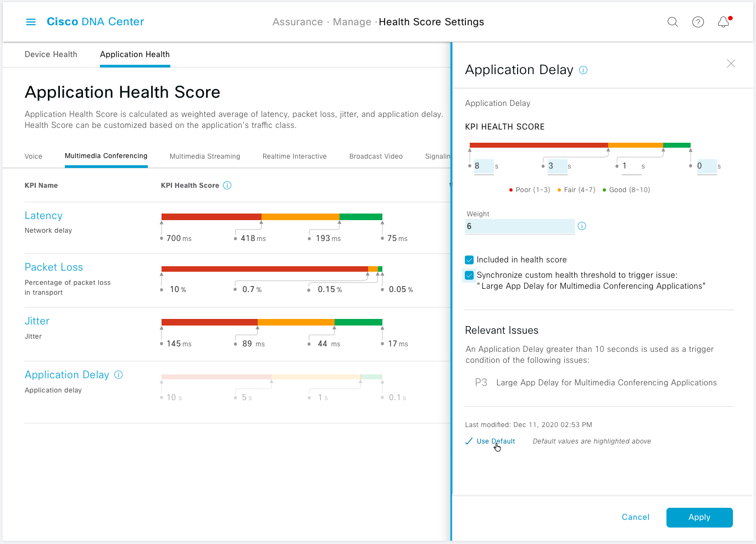Open the Application Delay KPI link
This screenshot has width=756, height=544.
pos(67,375)
